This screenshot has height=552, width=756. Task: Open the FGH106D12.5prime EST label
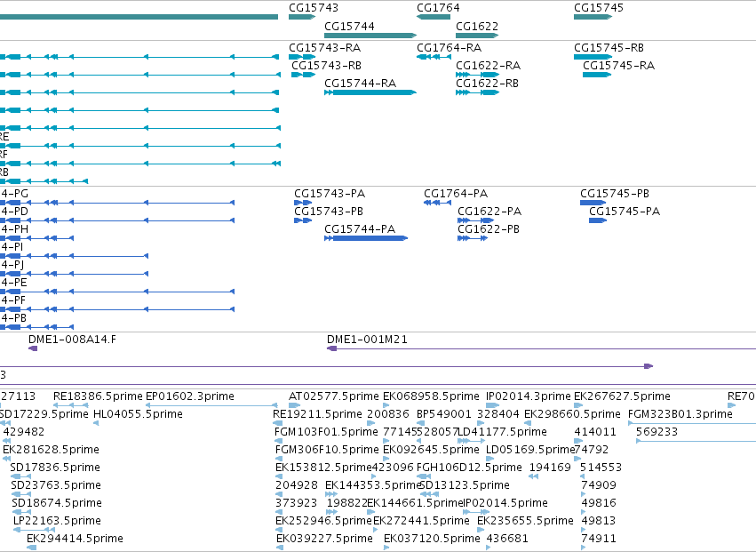pos(469,468)
